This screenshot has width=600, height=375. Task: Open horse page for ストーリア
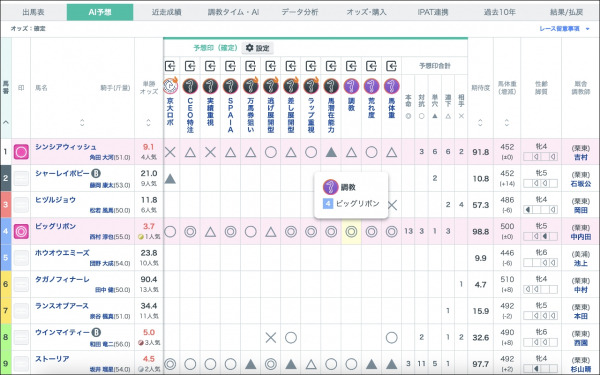52,359
